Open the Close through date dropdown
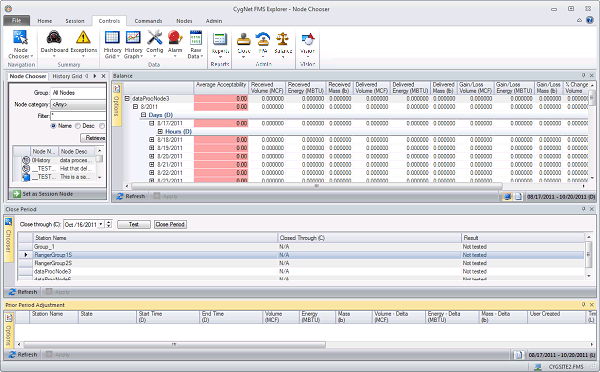This screenshot has height=372, width=600. [x=101, y=224]
